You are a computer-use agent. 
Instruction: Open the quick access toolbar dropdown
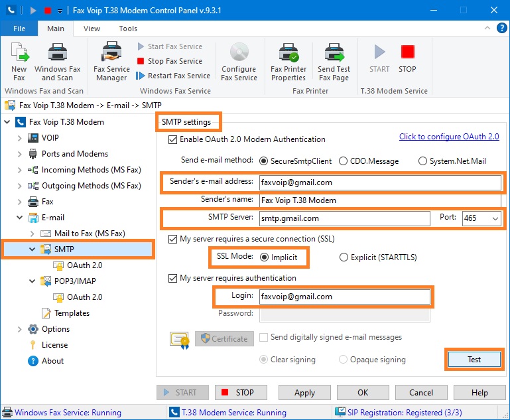click(60, 11)
